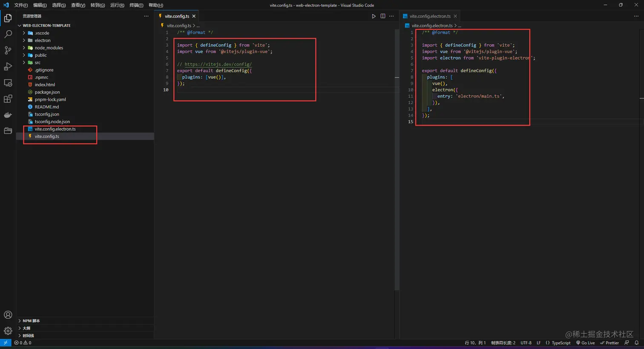Expand the src folder

(37, 63)
